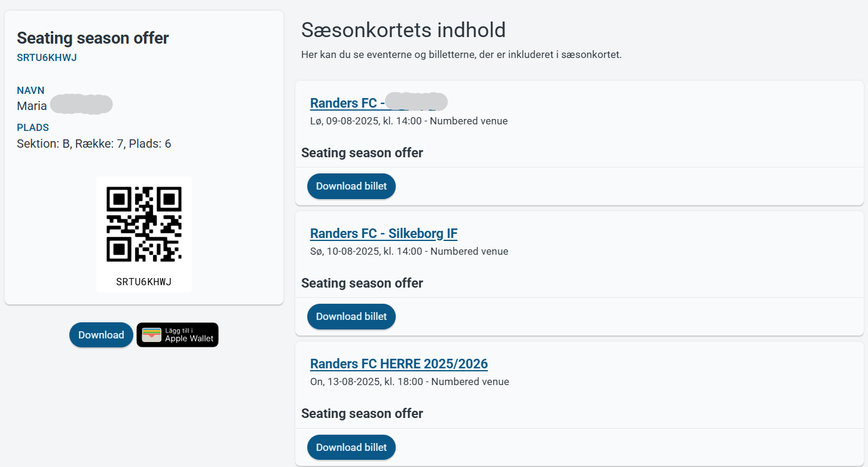Open the Randers FC HERRE 2025/2026 event
The height and width of the screenshot is (467, 868).
(399, 364)
